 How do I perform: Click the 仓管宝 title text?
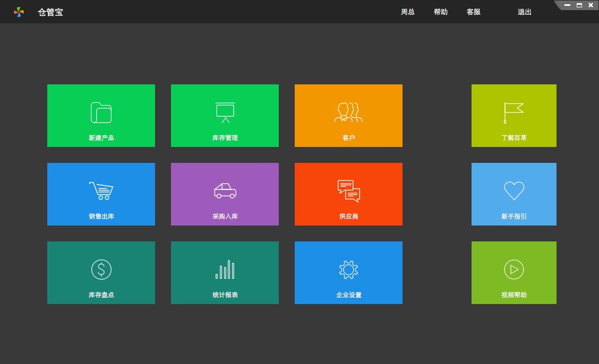[x=50, y=12]
